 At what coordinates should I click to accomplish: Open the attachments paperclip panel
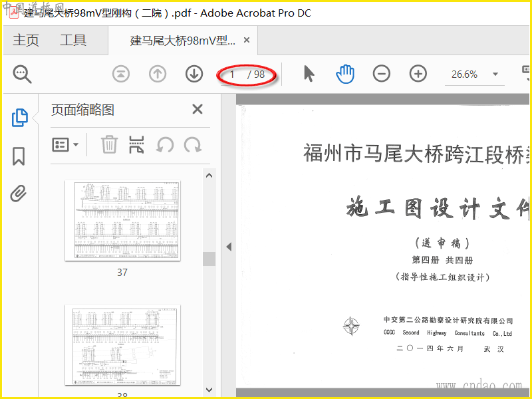(19, 194)
